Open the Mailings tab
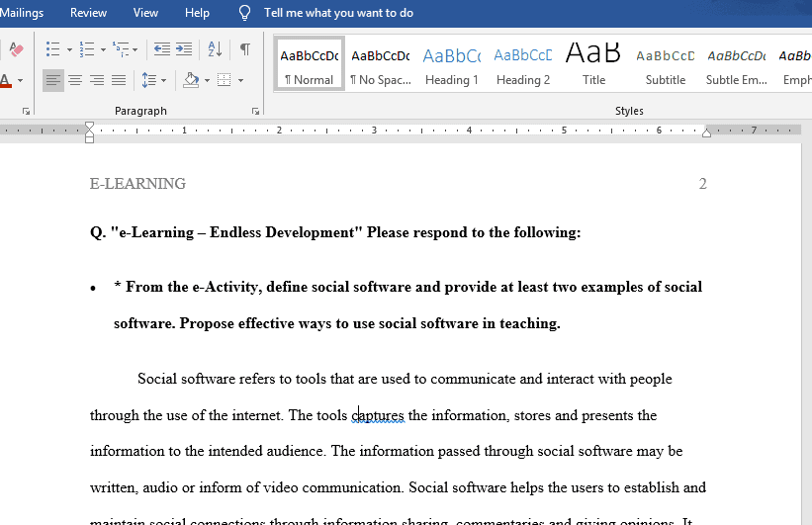The width and height of the screenshot is (812, 525). tap(22, 13)
